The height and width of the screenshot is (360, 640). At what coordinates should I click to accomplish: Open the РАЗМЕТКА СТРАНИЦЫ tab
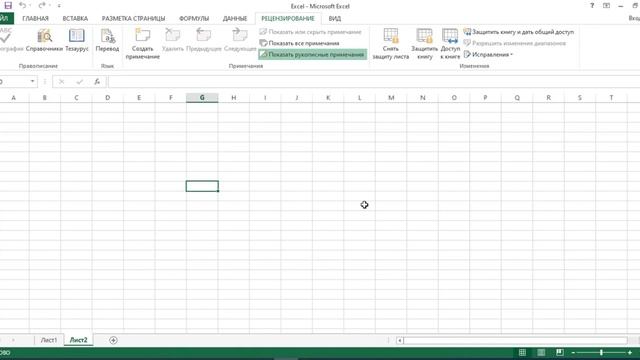coord(133,18)
